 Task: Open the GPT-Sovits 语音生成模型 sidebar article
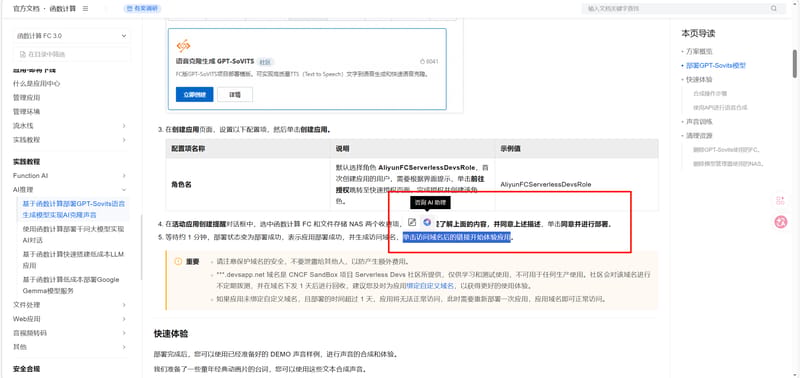click(73, 209)
